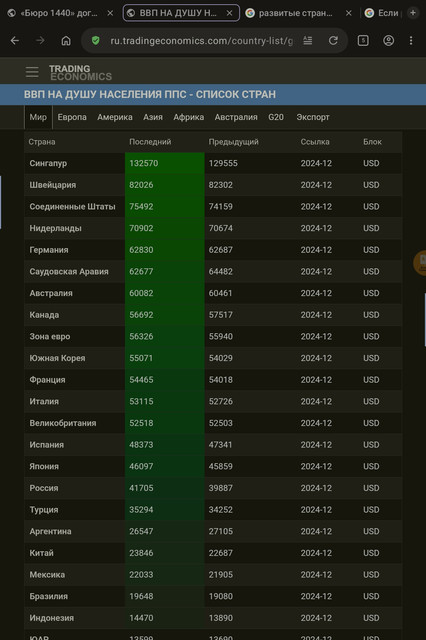
Task: Click the forward navigation arrow
Action: [x=40, y=40]
